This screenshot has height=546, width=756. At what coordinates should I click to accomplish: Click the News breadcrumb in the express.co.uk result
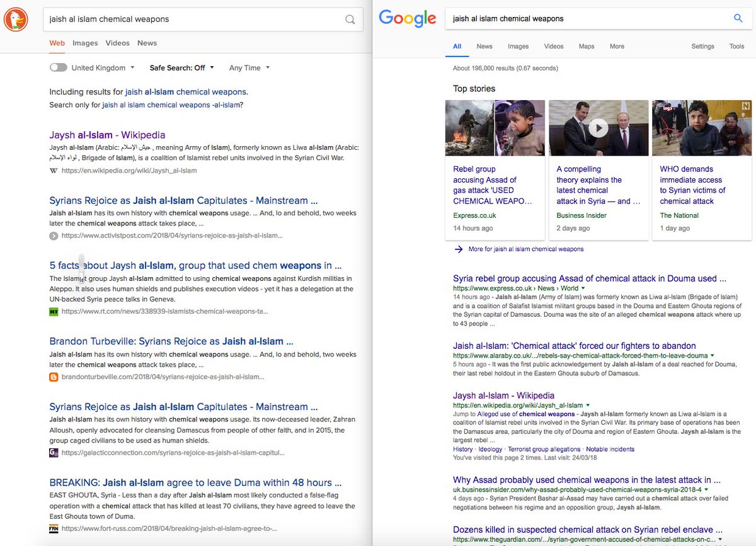546,288
